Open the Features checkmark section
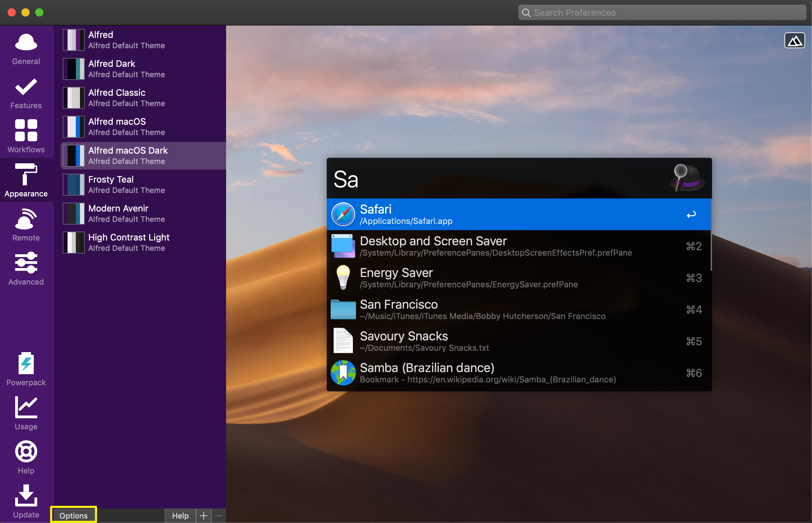 (26, 93)
